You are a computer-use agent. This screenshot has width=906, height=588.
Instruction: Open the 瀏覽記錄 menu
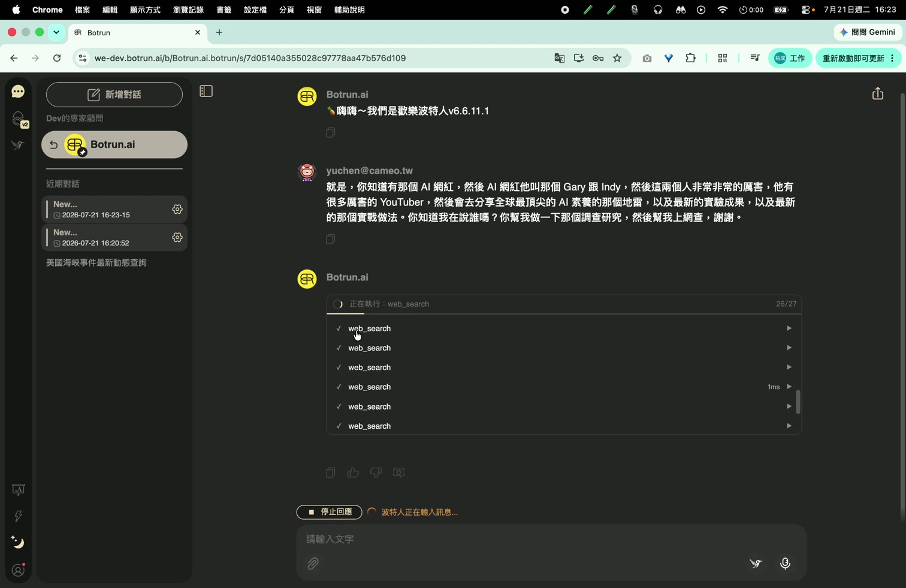click(188, 10)
